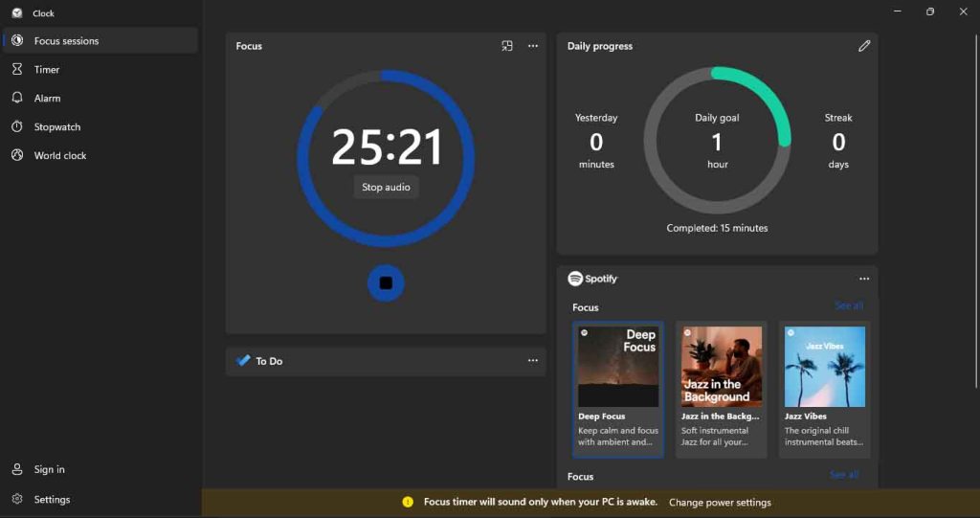Select the Deep Focus playlist card

618,390
